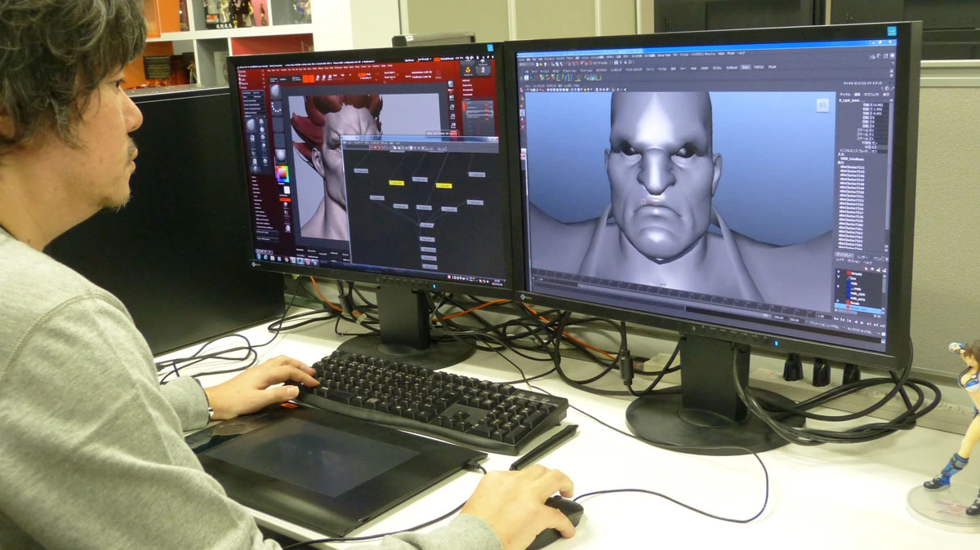Open the オプション menu in layer editor

(853, 261)
